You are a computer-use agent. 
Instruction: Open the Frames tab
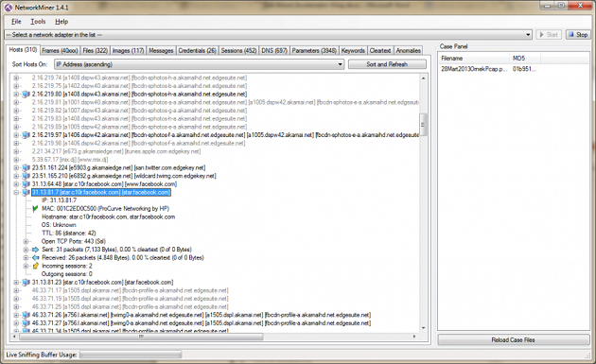pyautogui.click(x=60, y=50)
